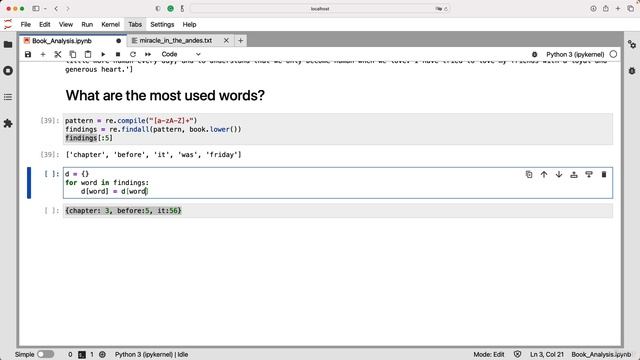Click the terminal count icon in status bar

[82, 354]
